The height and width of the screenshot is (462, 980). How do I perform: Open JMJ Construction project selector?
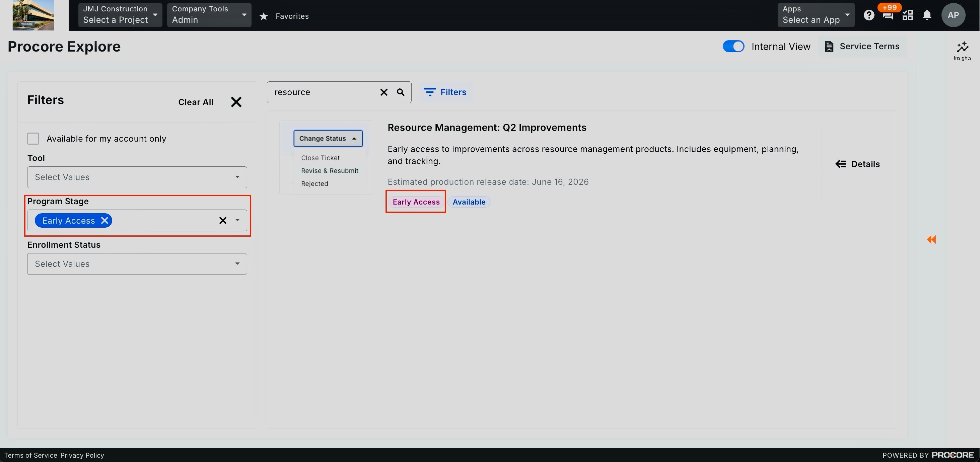pyautogui.click(x=120, y=15)
